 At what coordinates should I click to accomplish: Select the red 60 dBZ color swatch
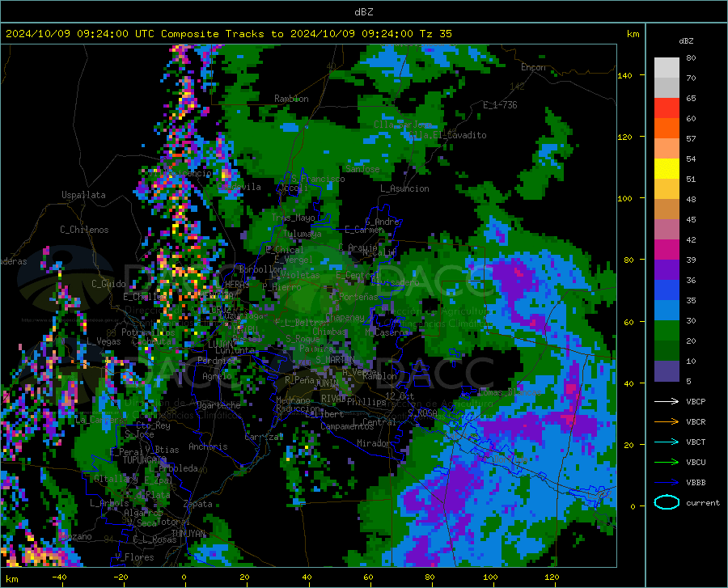click(667, 108)
